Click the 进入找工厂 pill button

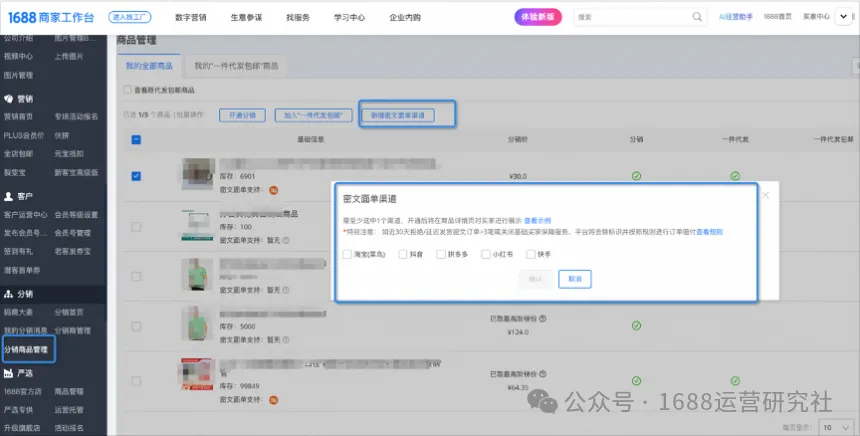(x=130, y=17)
